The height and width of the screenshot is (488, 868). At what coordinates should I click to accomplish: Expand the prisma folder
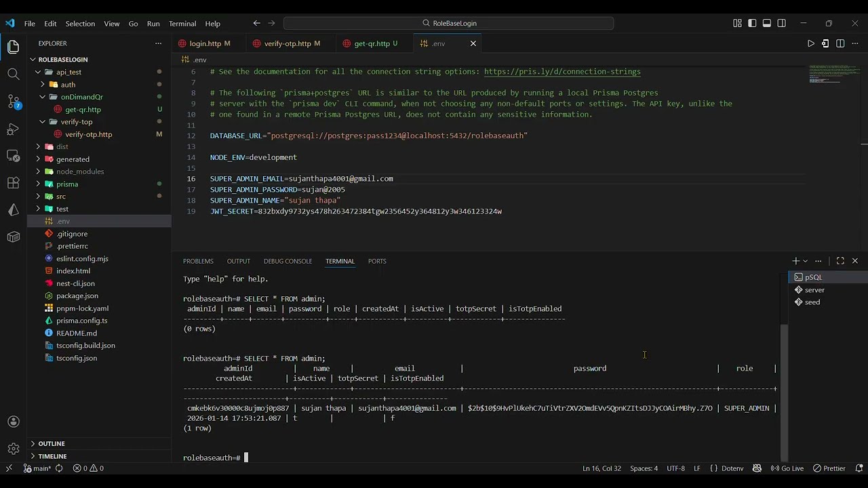coord(99,184)
